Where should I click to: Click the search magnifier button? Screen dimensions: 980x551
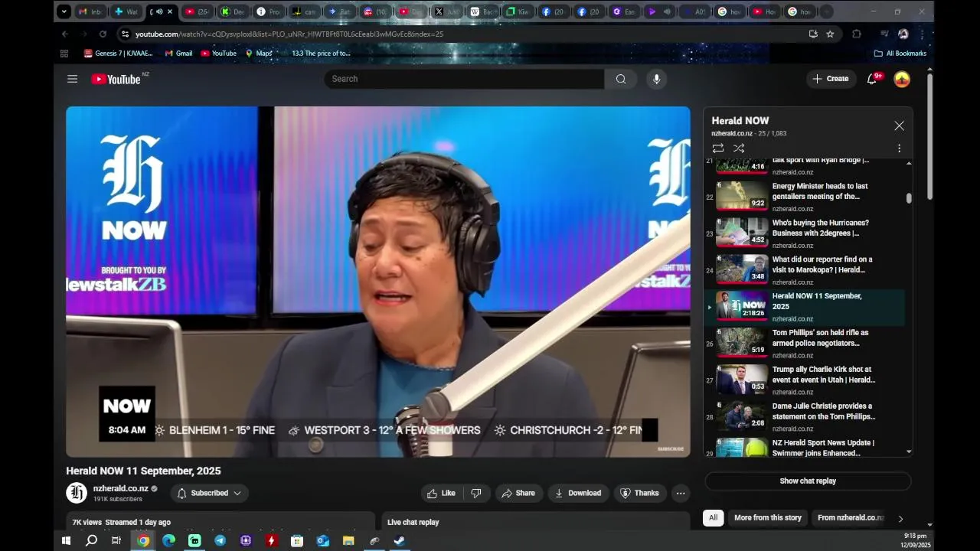pyautogui.click(x=621, y=79)
